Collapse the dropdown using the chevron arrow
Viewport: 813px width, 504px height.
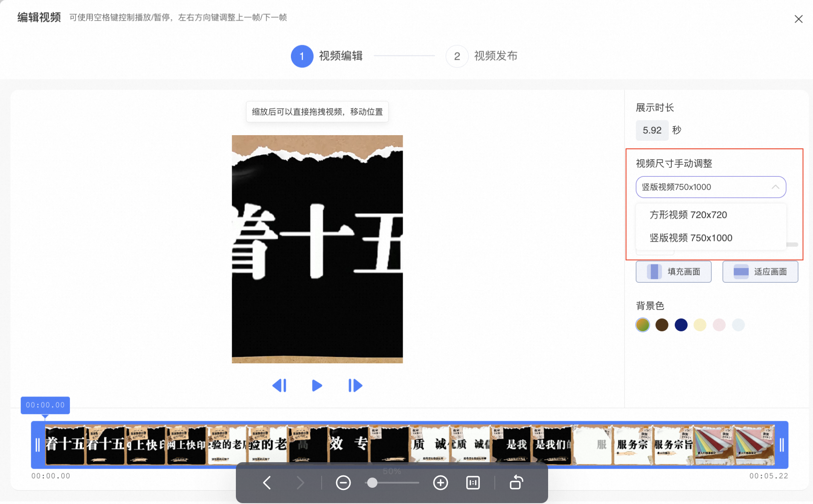pos(775,187)
